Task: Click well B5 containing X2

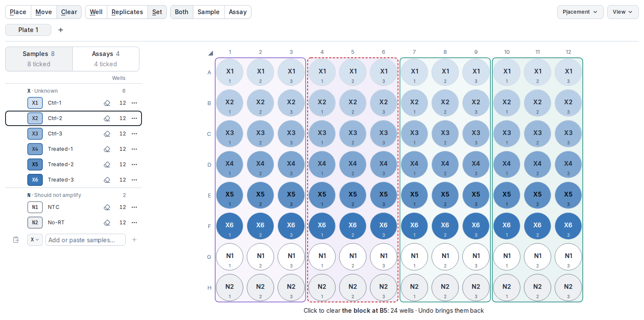Action: tap(353, 103)
